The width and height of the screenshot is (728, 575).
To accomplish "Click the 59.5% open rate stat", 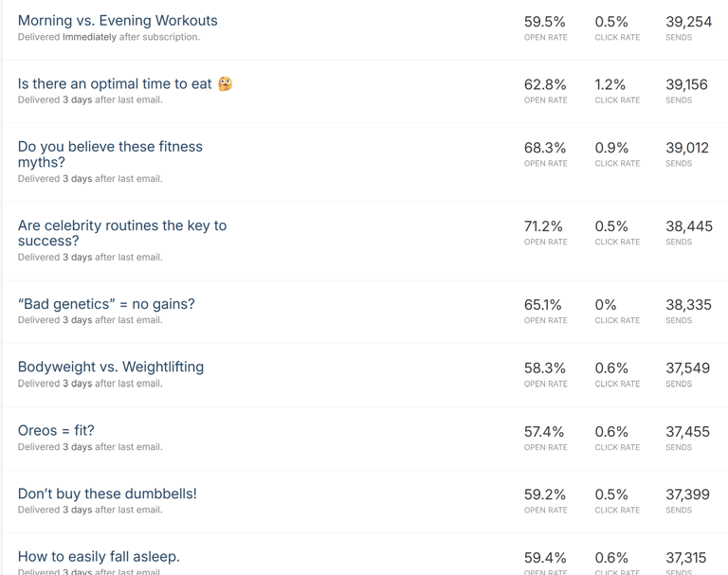I will (545, 22).
